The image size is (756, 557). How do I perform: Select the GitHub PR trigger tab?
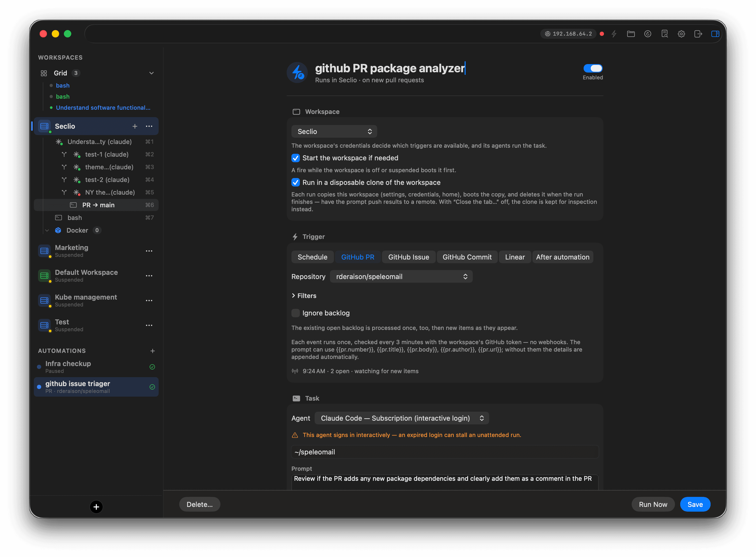[x=358, y=257]
